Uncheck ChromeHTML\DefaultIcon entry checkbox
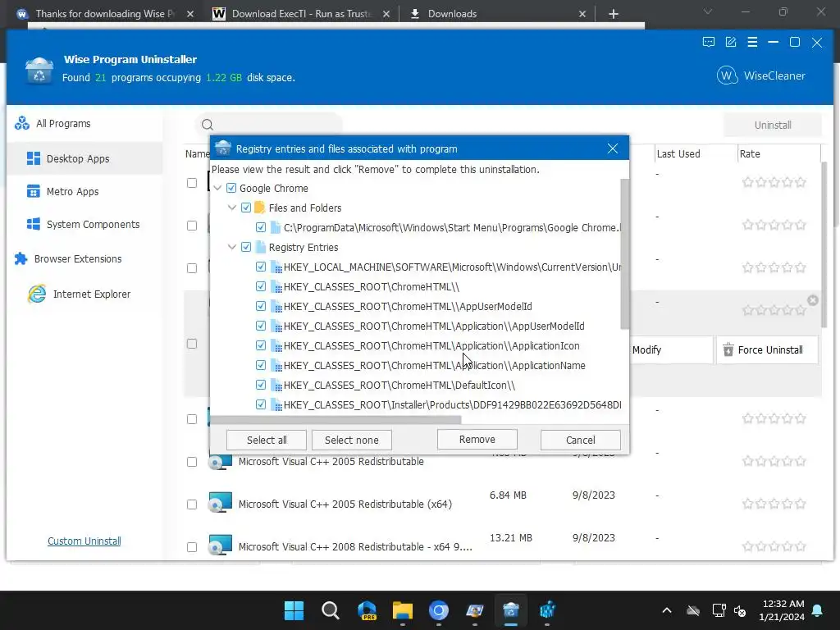 pyautogui.click(x=260, y=385)
